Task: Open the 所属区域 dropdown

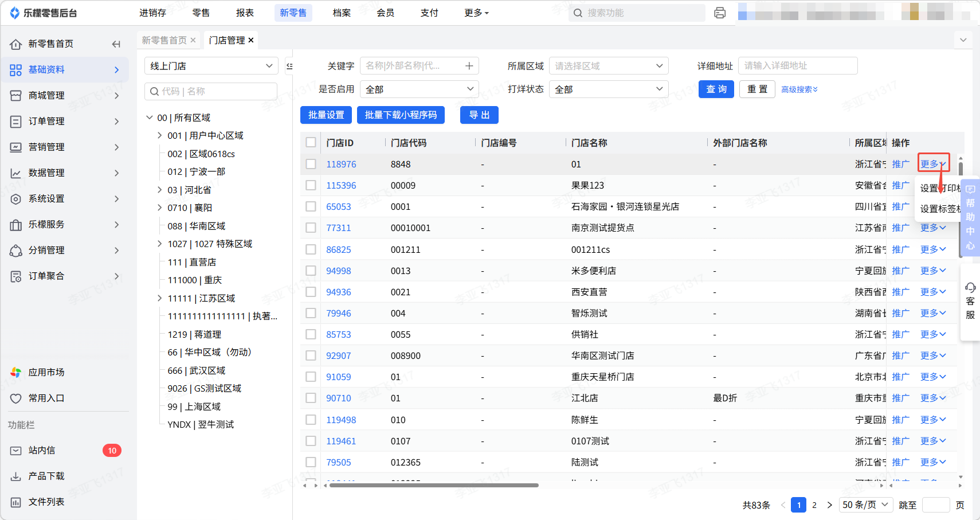Action: 608,66
